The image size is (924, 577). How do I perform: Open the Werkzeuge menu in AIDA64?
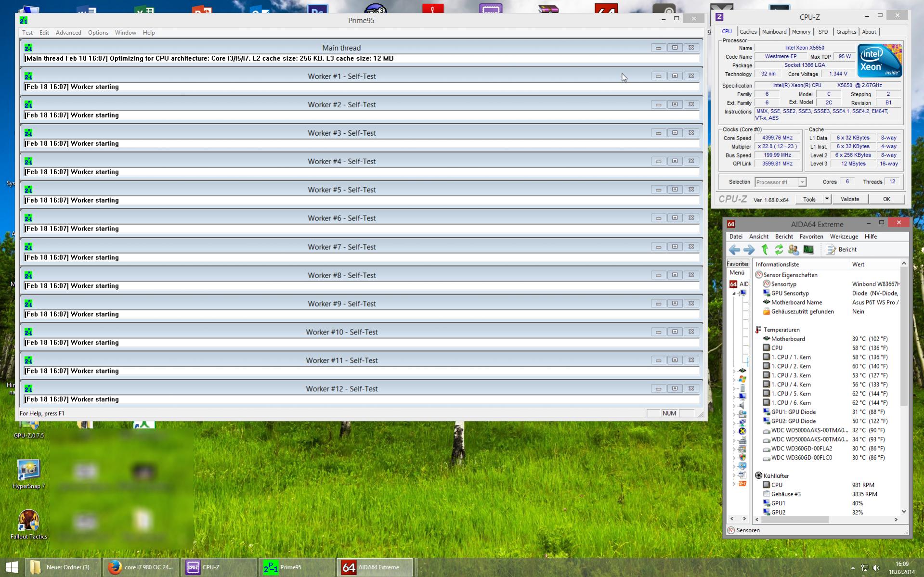tap(844, 237)
